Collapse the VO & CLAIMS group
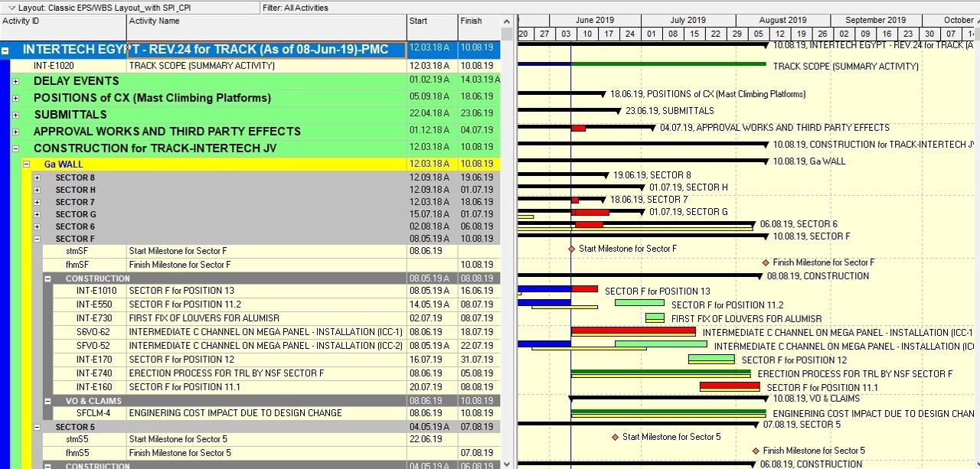The image size is (980, 469). click(x=47, y=401)
